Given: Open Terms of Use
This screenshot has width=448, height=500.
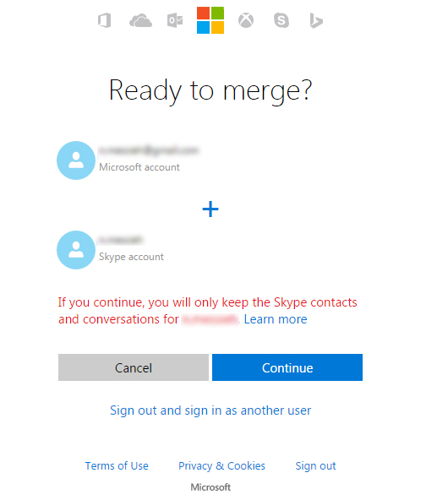Looking at the screenshot, I should click(117, 466).
